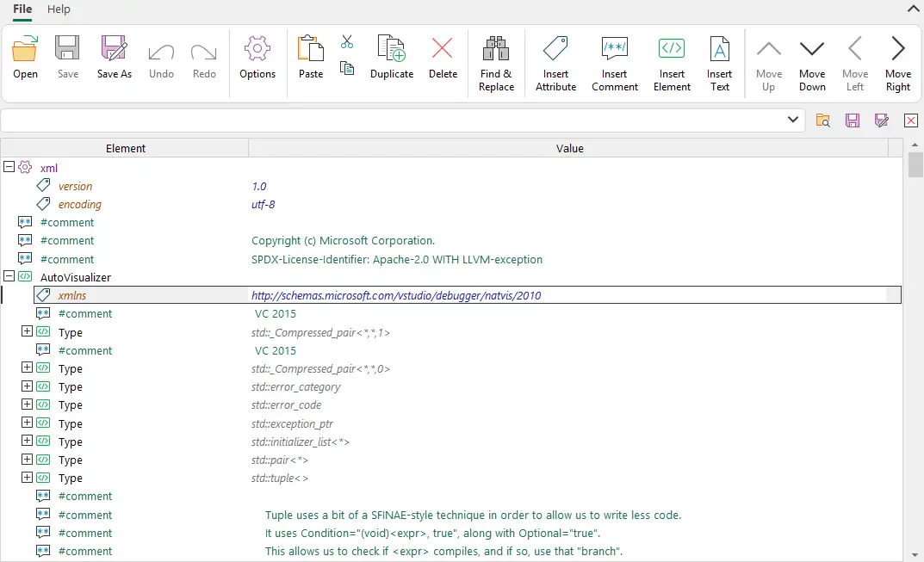Select the first VC 2015 comment value

pyautogui.click(x=276, y=314)
